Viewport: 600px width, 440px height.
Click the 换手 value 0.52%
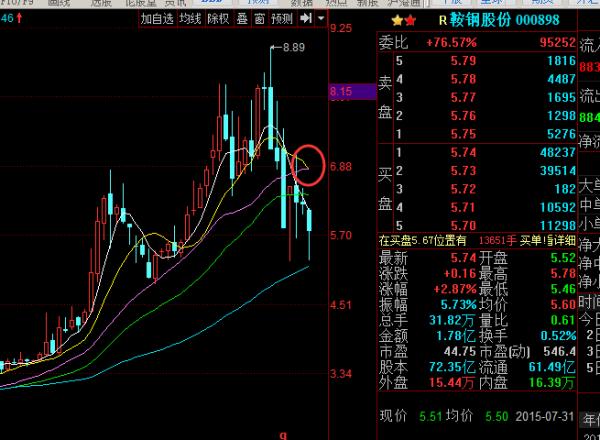[x=558, y=336]
